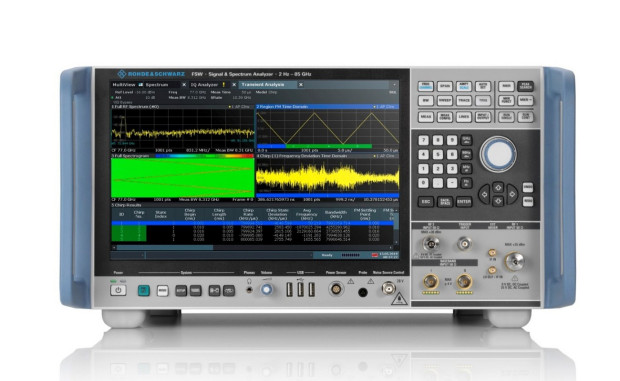The image size is (620, 381).
Task: Click the left arrow navigation key
Action: pyautogui.click(x=484, y=194)
